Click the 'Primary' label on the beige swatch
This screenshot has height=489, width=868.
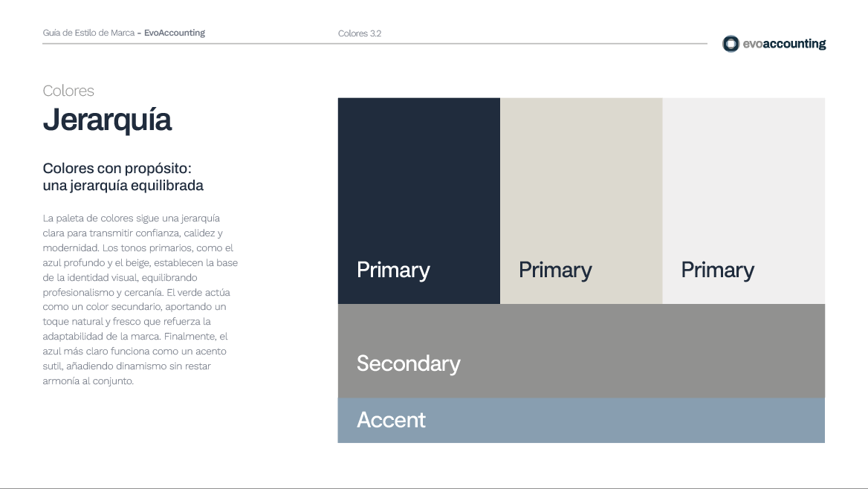(x=555, y=270)
